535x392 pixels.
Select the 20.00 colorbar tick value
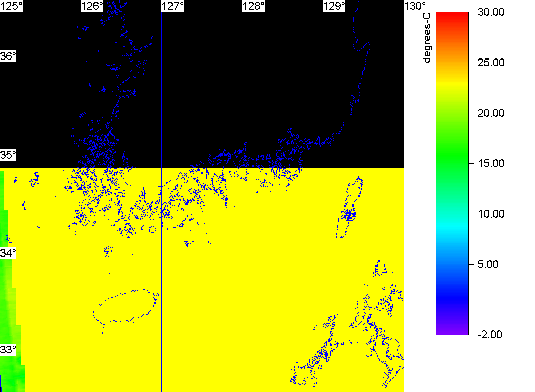coord(491,113)
